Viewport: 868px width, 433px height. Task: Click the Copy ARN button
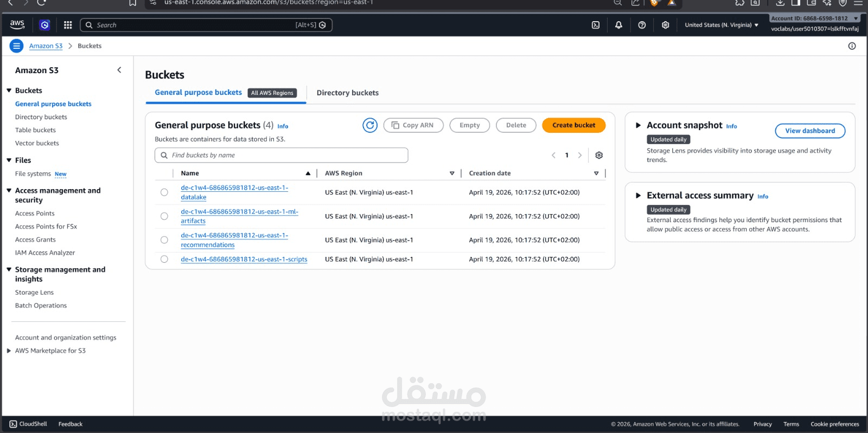[x=413, y=125]
